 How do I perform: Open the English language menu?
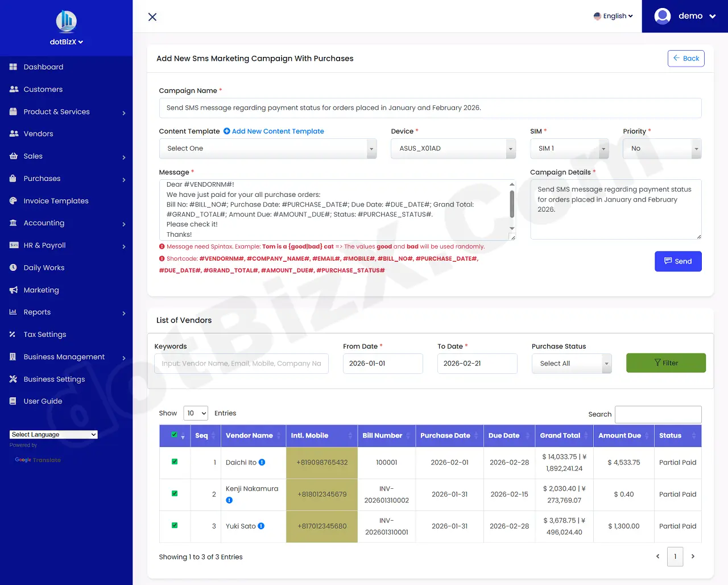tap(613, 16)
